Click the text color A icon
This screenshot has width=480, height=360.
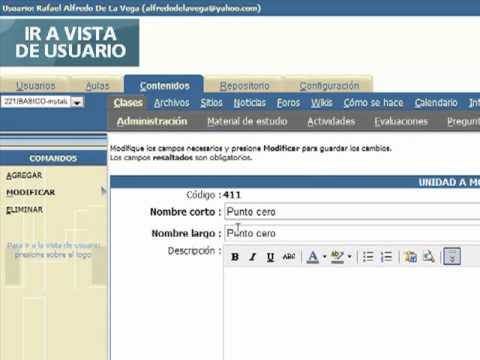pos(312,257)
